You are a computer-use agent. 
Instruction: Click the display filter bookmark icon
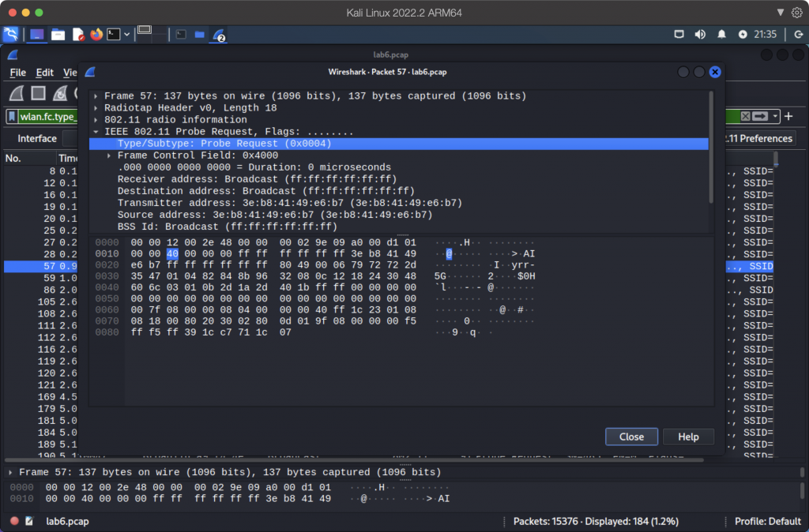click(x=12, y=117)
